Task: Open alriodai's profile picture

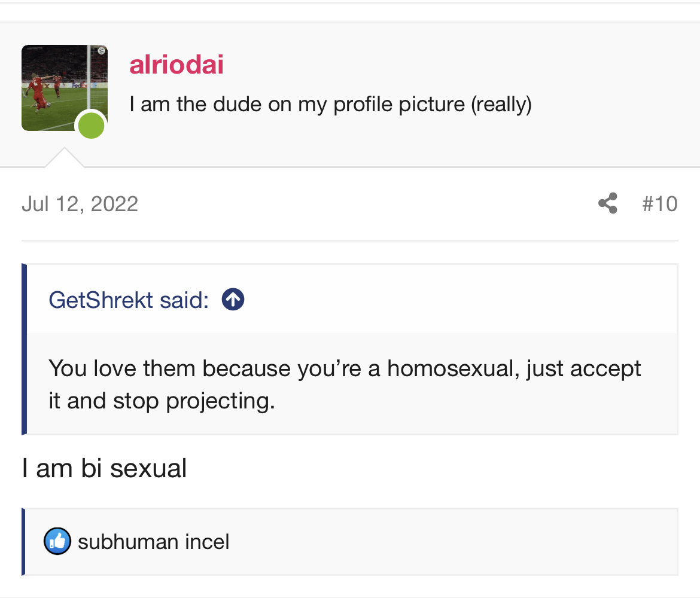Action: 65,88
